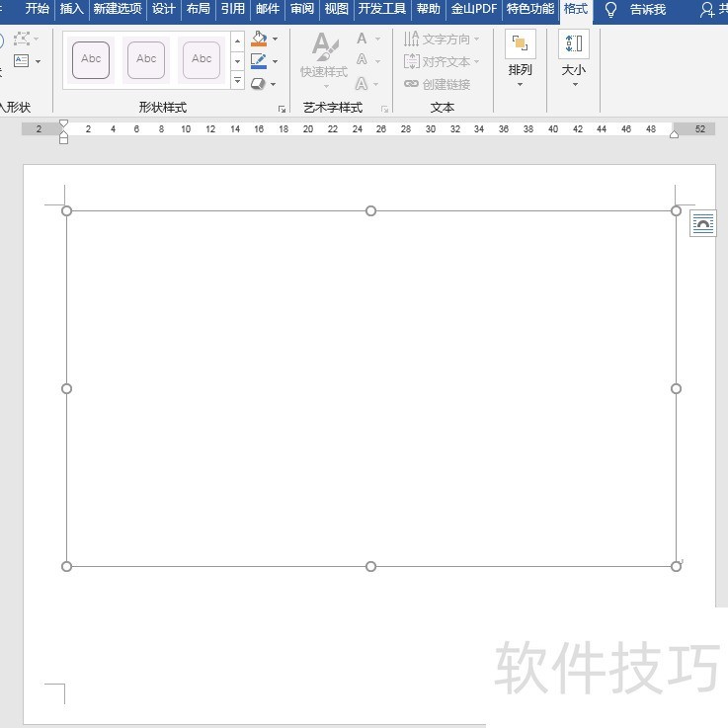Screen dimensions: 728x728
Task: Open text outline dropdown arrow
Action: coord(377,61)
